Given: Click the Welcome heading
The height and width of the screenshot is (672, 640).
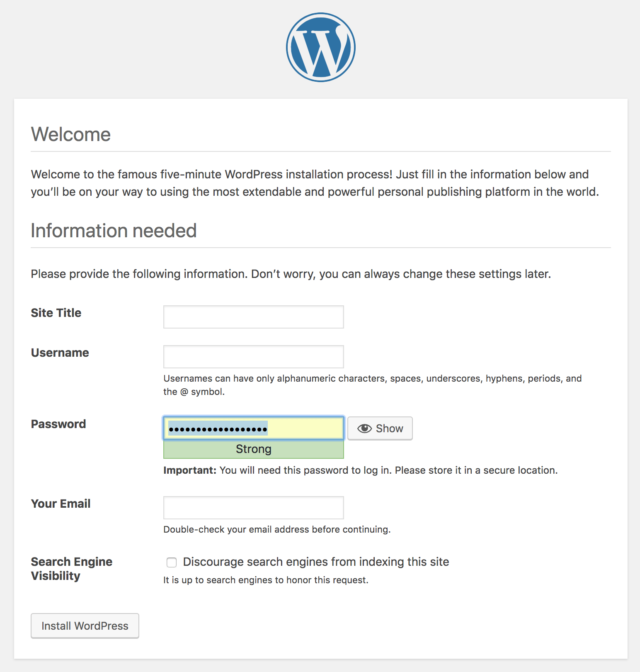Looking at the screenshot, I should 71,134.
